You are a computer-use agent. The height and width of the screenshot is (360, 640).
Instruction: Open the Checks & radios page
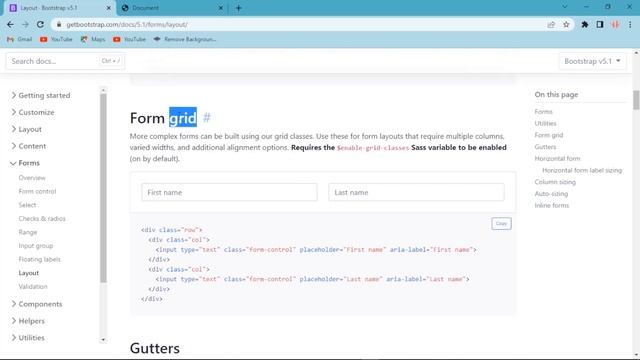click(42, 218)
